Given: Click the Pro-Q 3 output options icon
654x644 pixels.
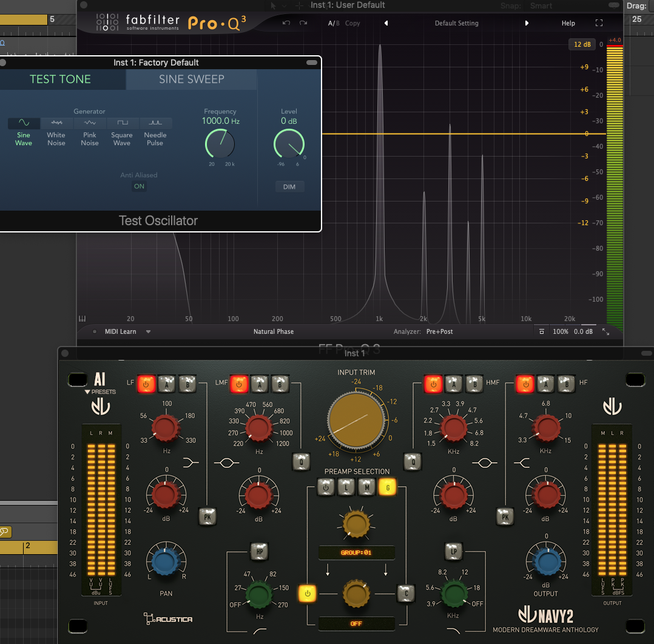Looking at the screenshot, I should pyautogui.click(x=541, y=331).
